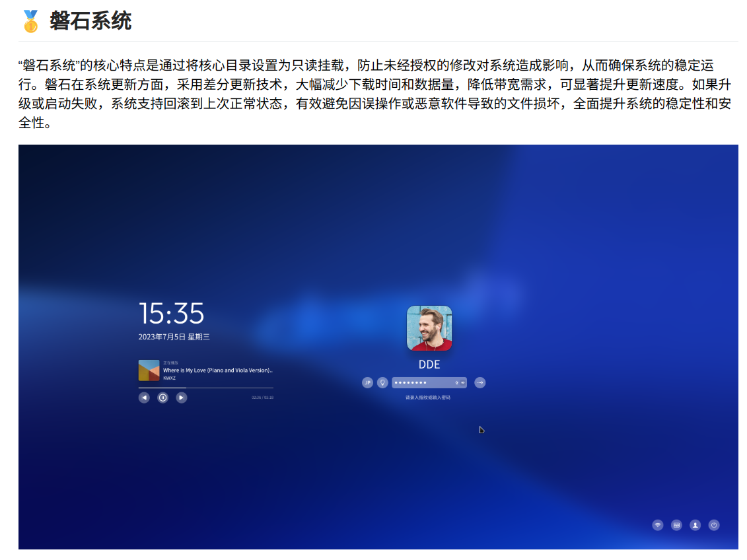Click the date 2023年7月5日 星期三
The height and width of the screenshot is (560, 747).
(174, 337)
